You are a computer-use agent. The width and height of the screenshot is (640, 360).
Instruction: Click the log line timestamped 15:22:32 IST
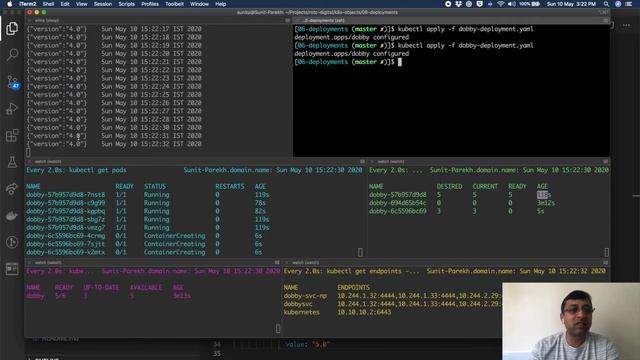[114, 144]
